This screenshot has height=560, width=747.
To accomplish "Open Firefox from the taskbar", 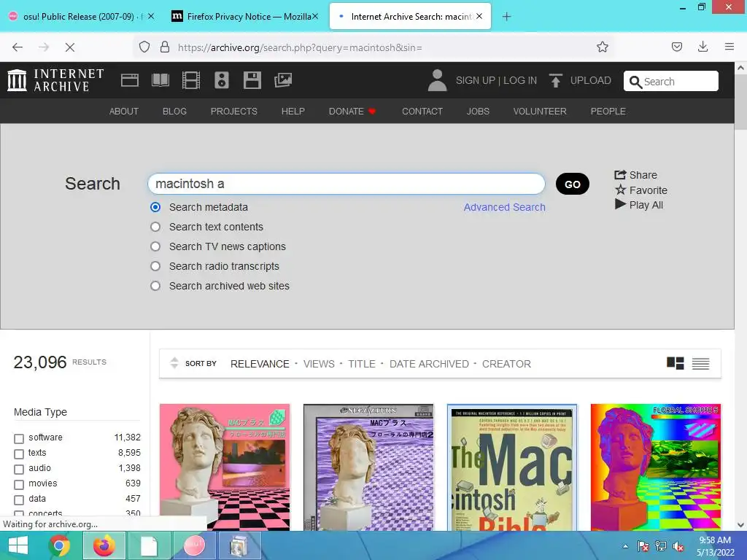I will click(x=104, y=545).
